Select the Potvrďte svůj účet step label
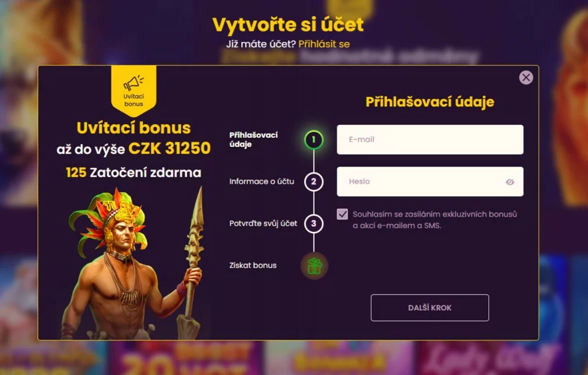Viewport: 588px width, 375px height. coord(263,223)
